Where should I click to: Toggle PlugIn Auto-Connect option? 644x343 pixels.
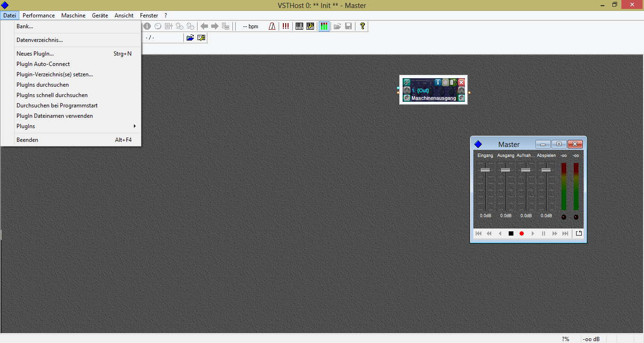[43, 64]
